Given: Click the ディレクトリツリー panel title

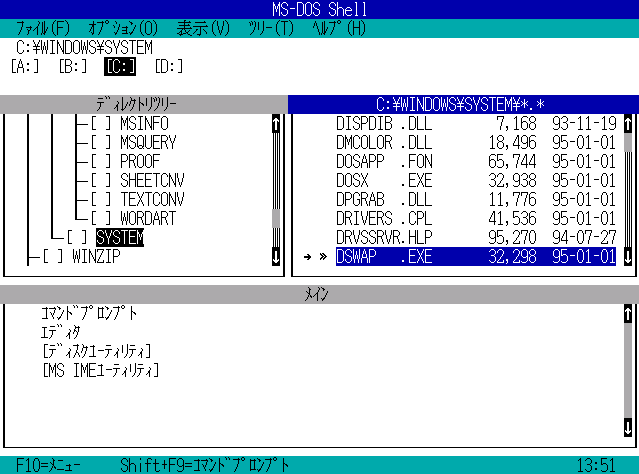Looking at the screenshot, I should 136,105.
